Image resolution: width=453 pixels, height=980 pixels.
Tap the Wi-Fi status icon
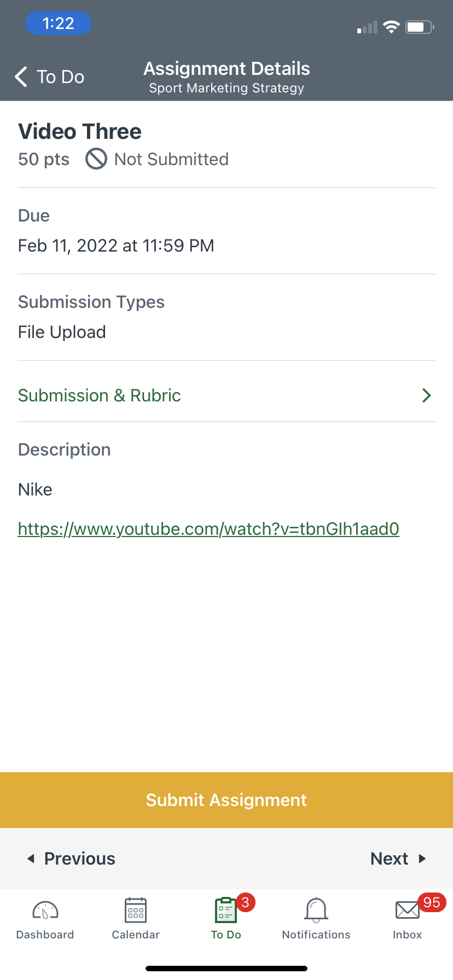coord(391,27)
